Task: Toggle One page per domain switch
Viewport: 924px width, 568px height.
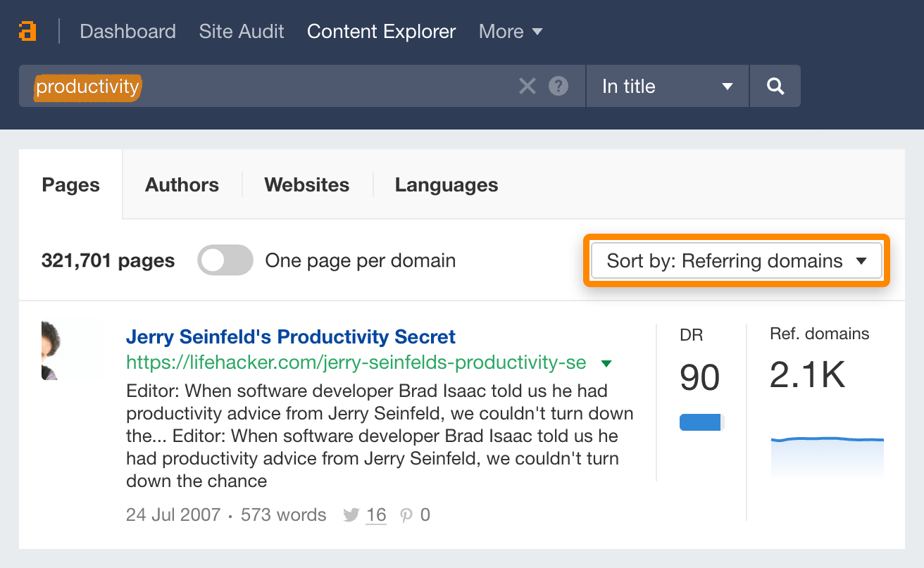Action: pyautogui.click(x=225, y=260)
